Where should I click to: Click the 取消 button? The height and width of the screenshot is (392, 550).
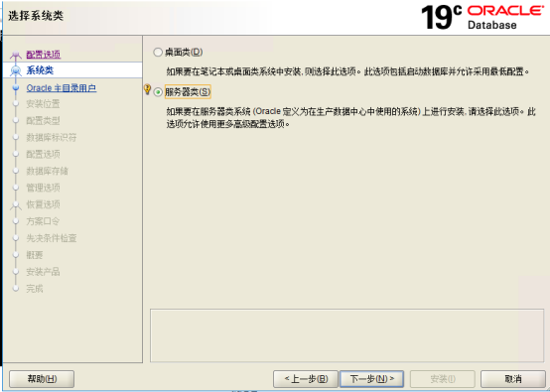point(513,379)
